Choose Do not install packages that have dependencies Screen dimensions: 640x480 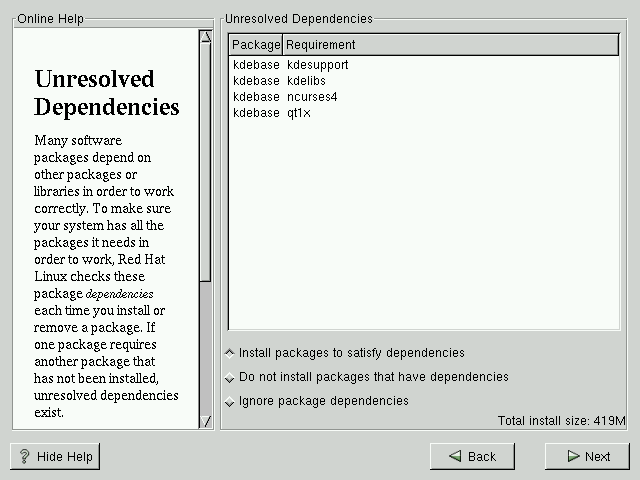[231, 378]
